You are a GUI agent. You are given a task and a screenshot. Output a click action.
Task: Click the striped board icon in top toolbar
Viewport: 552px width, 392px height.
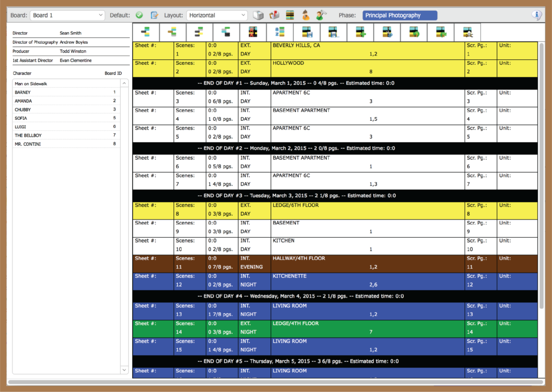pyautogui.click(x=290, y=15)
